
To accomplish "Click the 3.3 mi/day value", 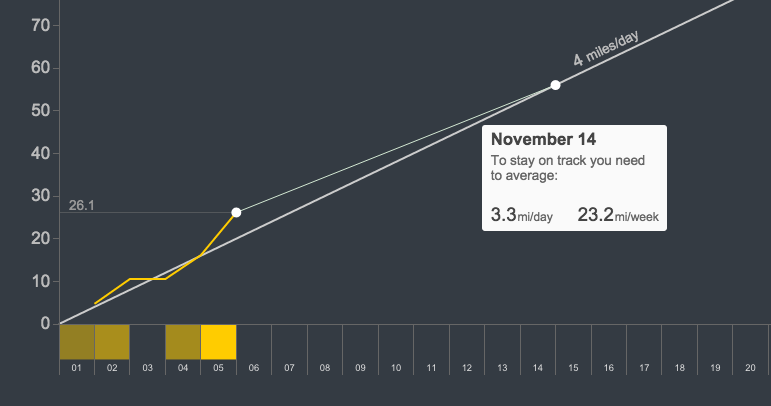I will point(522,215).
